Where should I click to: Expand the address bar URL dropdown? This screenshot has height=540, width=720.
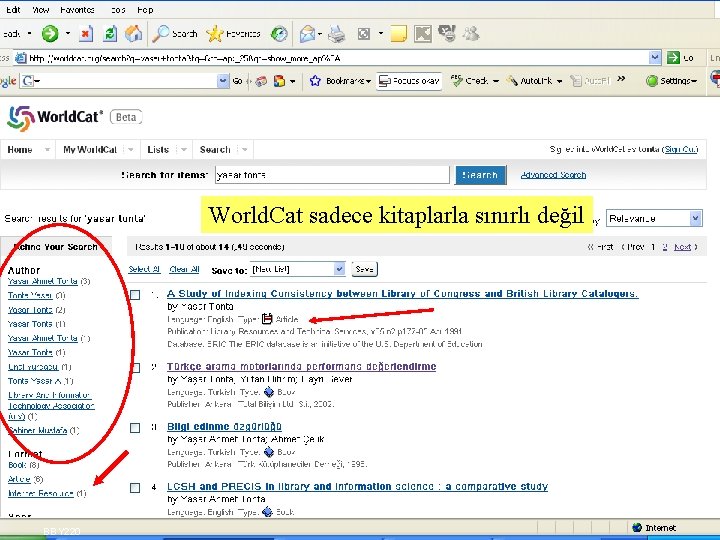(x=655, y=58)
